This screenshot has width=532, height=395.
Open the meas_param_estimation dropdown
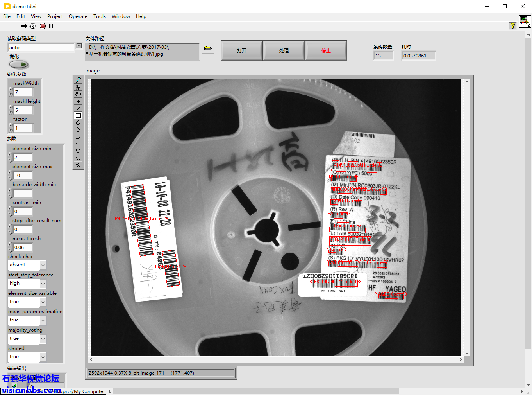[43, 321]
